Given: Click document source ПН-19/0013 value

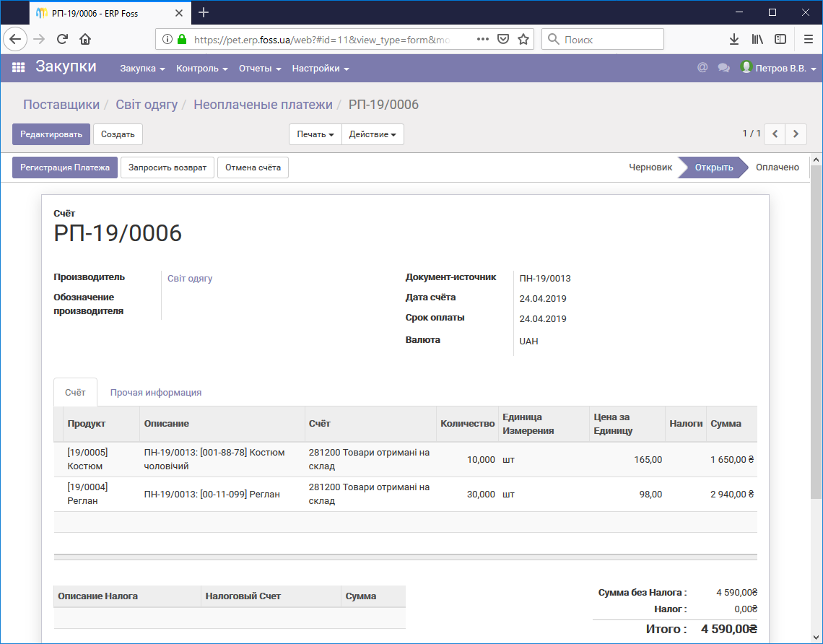Looking at the screenshot, I should click(545, 278).
